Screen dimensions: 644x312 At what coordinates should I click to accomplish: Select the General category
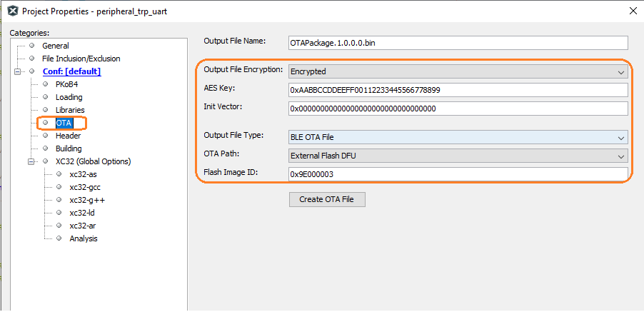[55, 46]
